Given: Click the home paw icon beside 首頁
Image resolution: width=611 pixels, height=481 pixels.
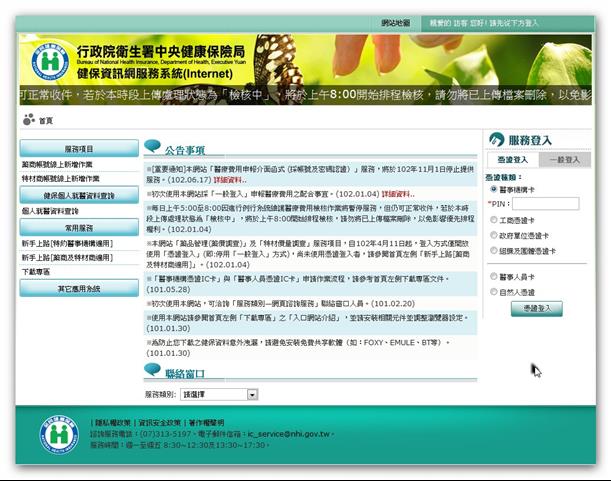Looking at the screenshot, I should [x=27, y=120].
